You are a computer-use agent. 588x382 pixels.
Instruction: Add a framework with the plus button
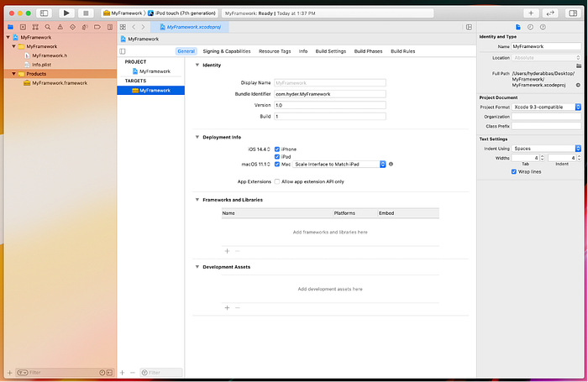pos(227,251)
